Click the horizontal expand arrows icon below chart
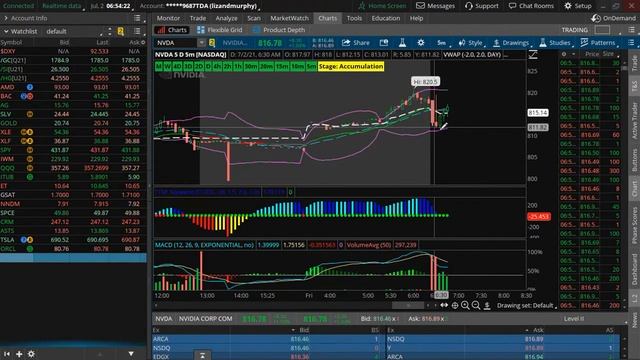640x360 pixels. [x=444, y=305]
